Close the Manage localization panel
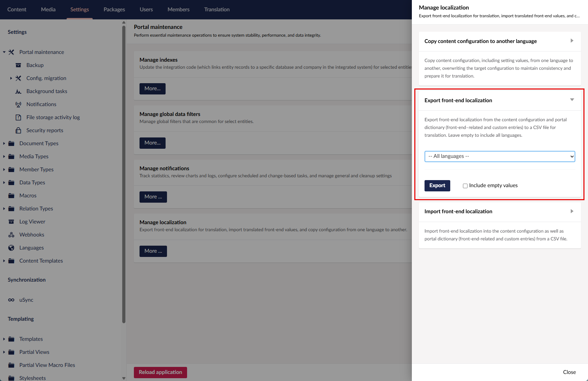Screen dimensions: 588x381 click(x=569, y=372)
